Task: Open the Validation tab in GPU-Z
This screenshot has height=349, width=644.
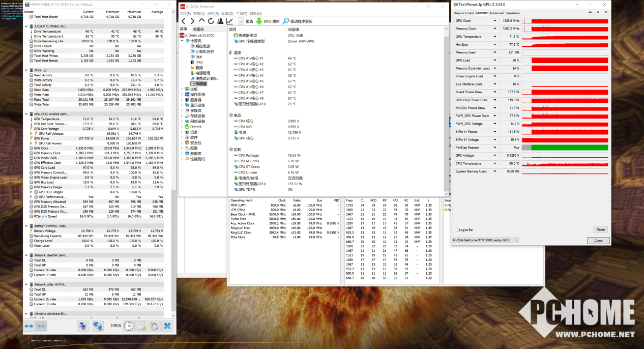Action: pos(513,13)
